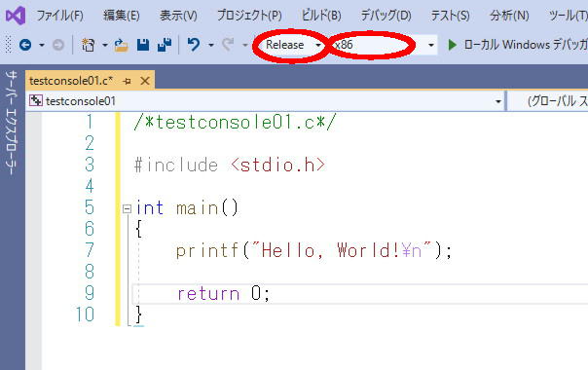Click the New Project toolbar icon

(89, 45)
